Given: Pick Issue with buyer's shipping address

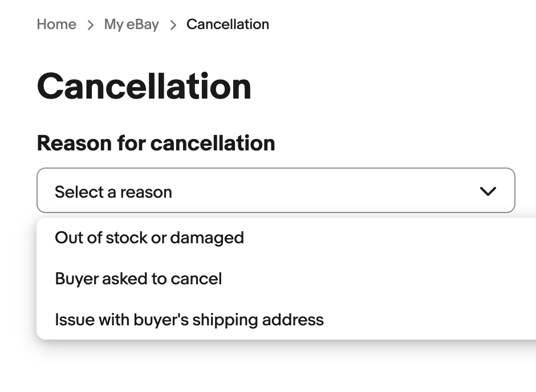Looking at the screenshot, I should point(189,320).
